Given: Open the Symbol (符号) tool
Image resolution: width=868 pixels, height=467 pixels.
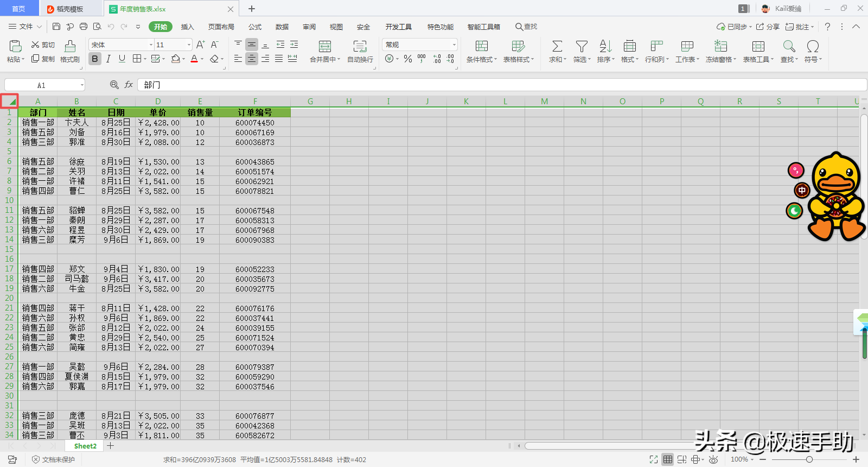Looking at the screenshot, I should [813, 52].
